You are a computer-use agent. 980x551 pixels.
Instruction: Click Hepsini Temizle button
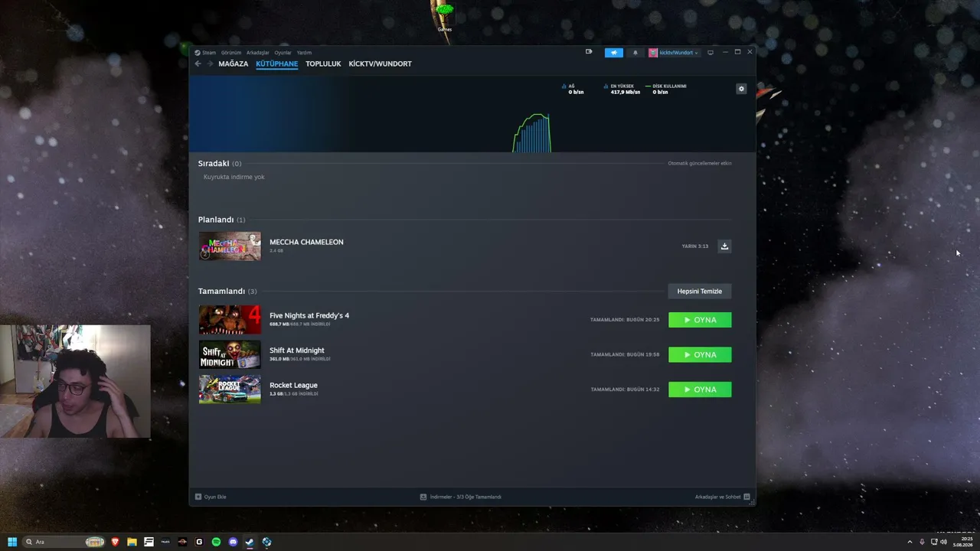pyautogui.click(x=700, y=291)
